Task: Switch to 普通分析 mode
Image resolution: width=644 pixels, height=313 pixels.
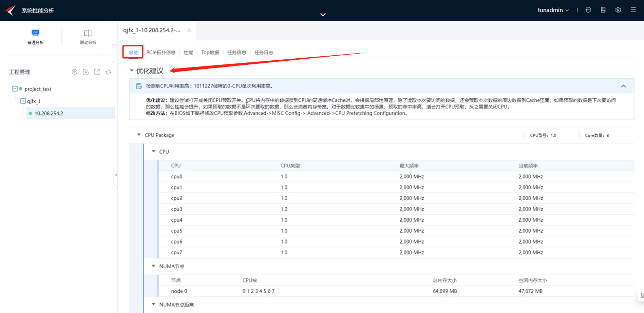Action: click(36, 37)
